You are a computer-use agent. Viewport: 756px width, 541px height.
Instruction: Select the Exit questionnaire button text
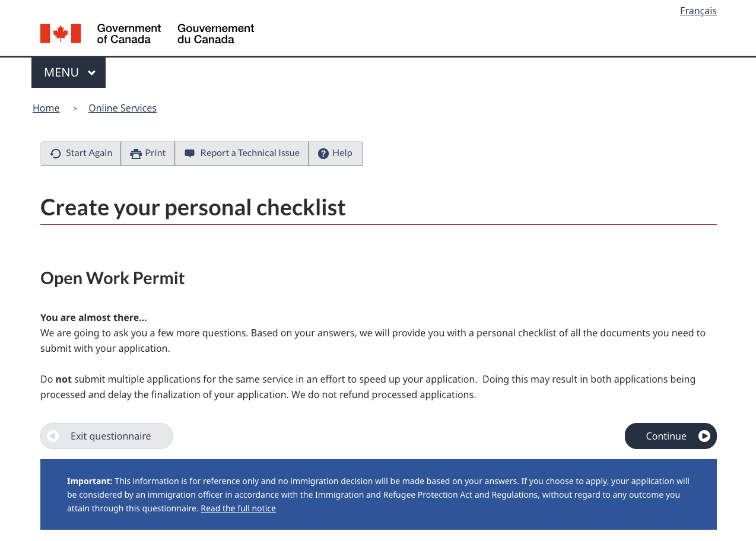[110, 436]
